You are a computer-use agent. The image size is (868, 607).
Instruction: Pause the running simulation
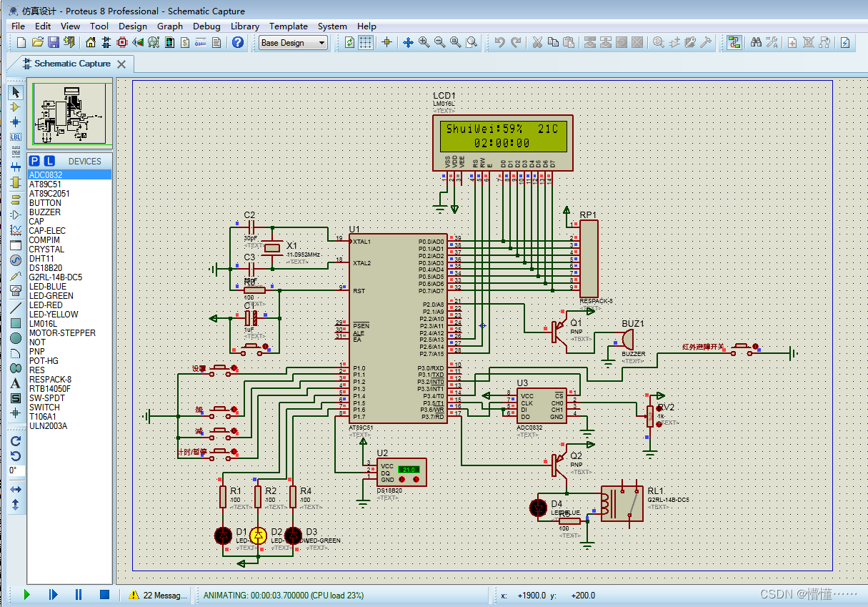pos(79,594)
